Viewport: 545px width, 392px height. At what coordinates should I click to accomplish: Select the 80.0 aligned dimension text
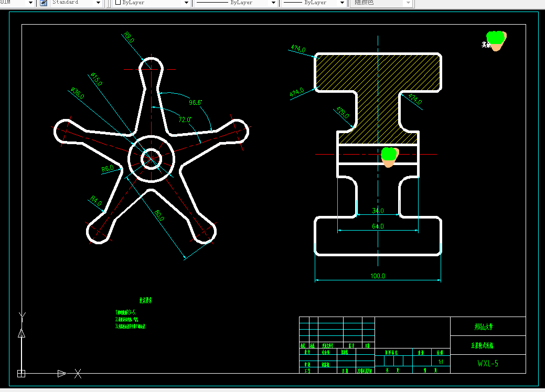pyautogui.click(x=159, y=215)
